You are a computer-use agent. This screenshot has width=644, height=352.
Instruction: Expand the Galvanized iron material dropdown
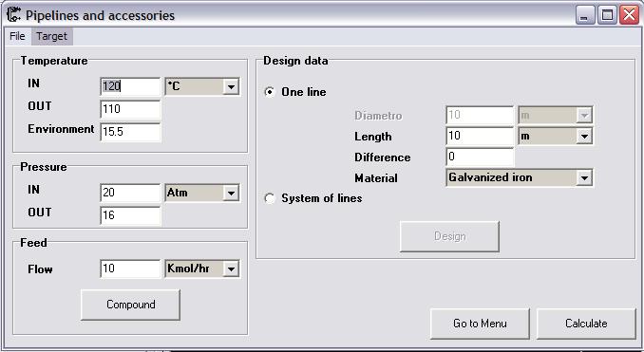coord(520,177)
